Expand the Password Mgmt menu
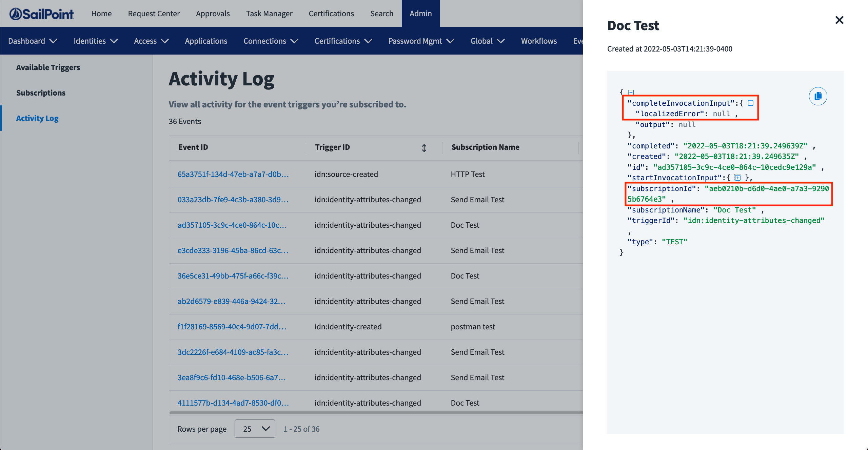 point(421,41)
